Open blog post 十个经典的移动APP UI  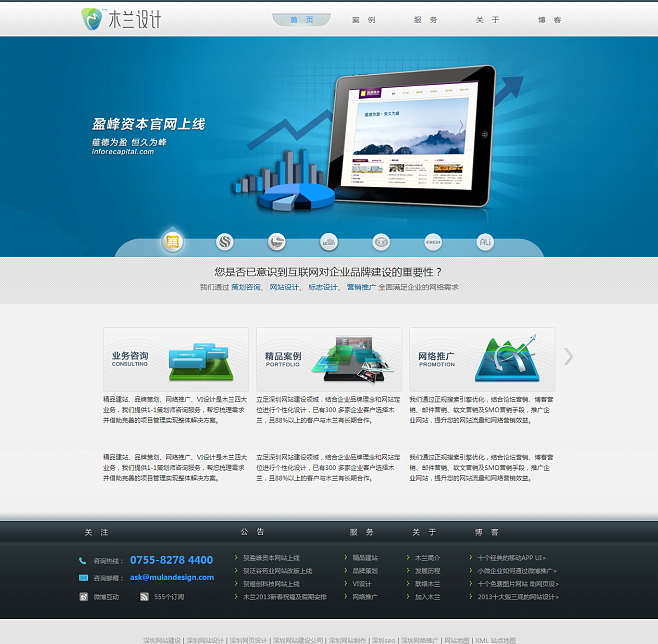click(512, 558)
